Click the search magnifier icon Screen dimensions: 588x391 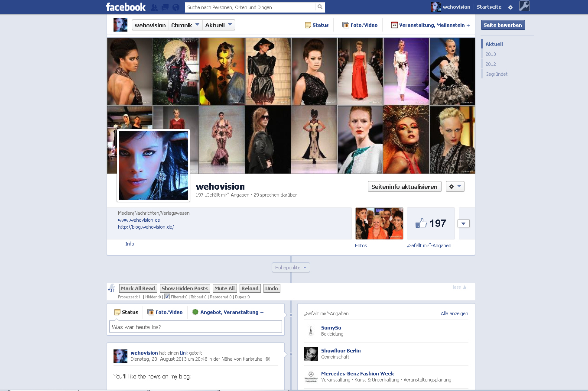click(320, 7)
